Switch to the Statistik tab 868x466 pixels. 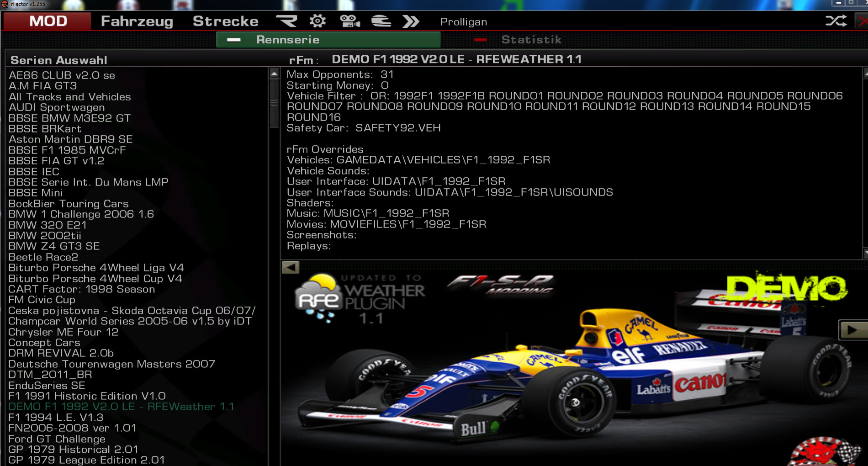coord(531,40)
